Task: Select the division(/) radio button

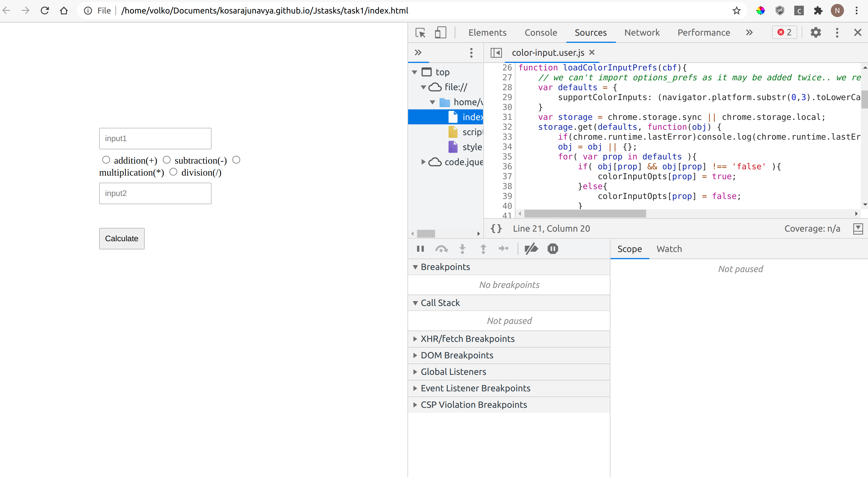Action: tap(174, 172)
